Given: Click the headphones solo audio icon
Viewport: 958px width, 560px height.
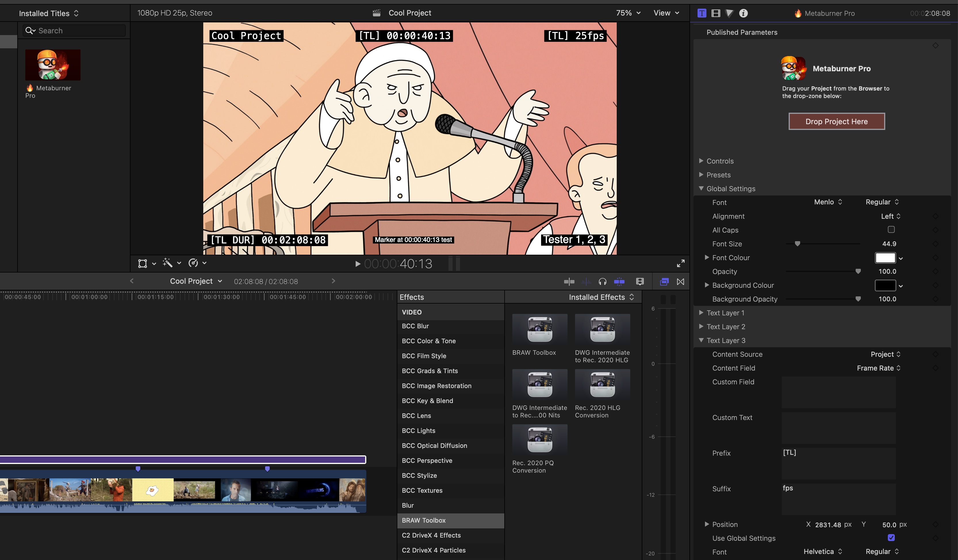Looking at the screenshot, I should (602, 282).
